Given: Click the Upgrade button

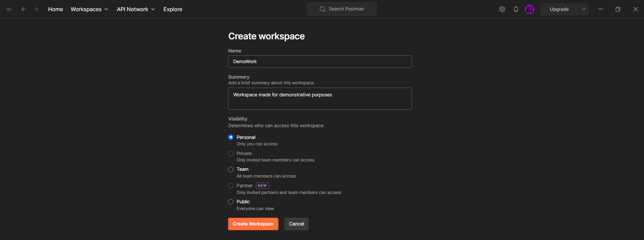Looking at the screenshot, I should [559, 9].
